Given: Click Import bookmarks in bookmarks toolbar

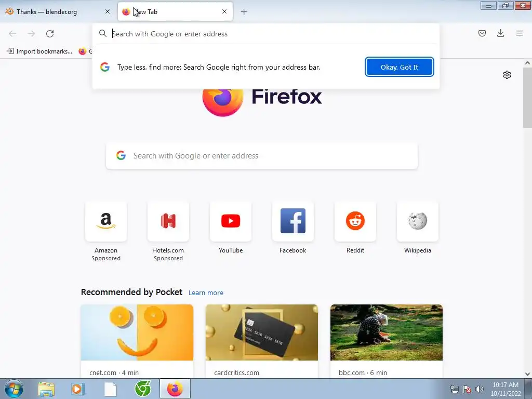Looking at the screenshot, I should tap(39, 51).
